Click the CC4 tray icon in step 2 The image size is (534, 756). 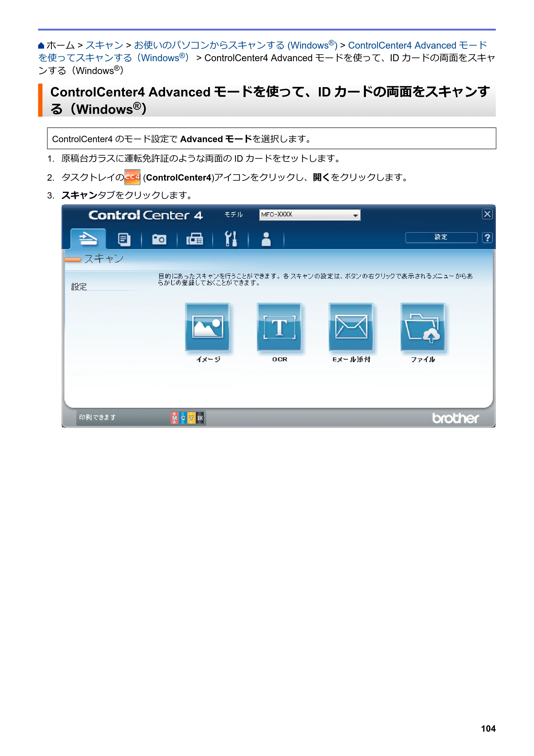pos(132,177)
